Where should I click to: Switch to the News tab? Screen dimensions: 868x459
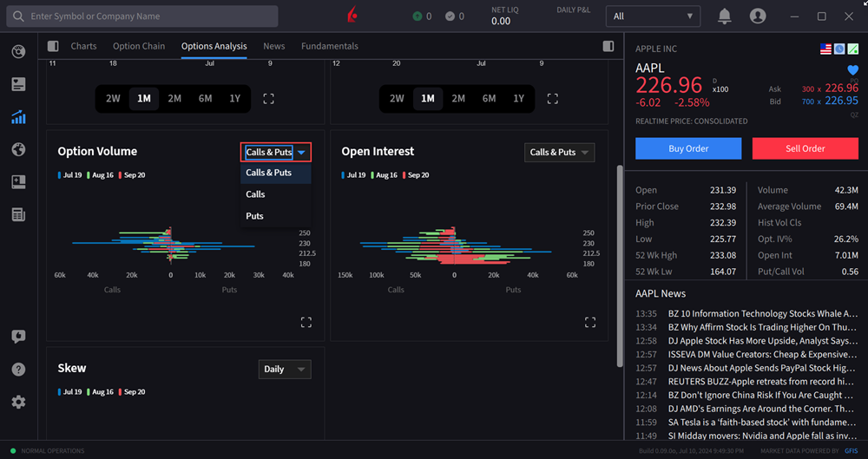pos(274,46)
